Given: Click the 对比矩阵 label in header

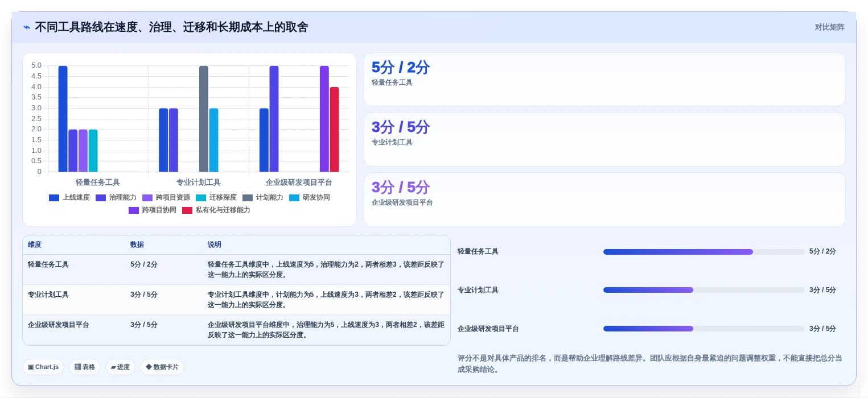Looking at the screenshot, I should pyautogui.click(x=829, y=27).
